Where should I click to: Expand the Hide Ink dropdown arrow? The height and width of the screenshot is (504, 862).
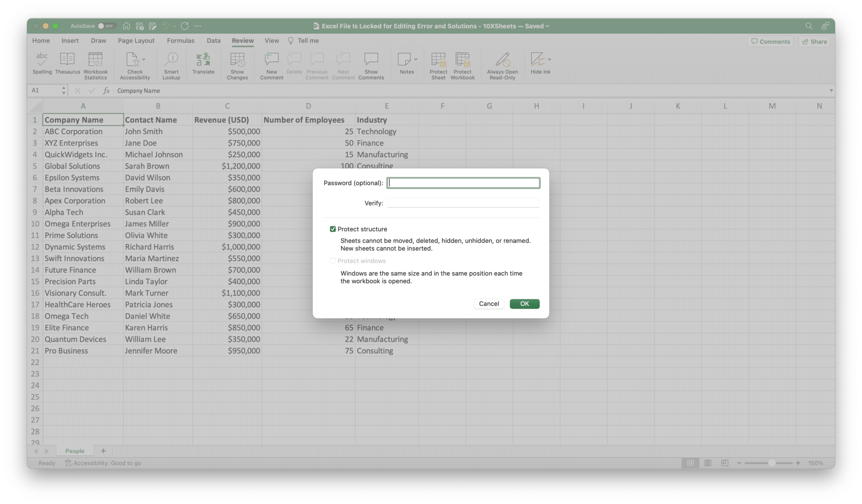(x=550, y=59)
